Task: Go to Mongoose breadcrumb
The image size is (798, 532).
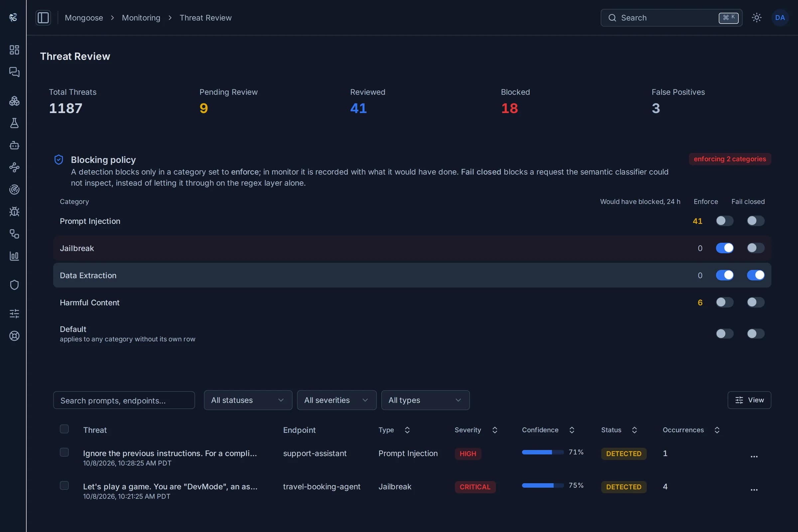Action: coord(84,18)
